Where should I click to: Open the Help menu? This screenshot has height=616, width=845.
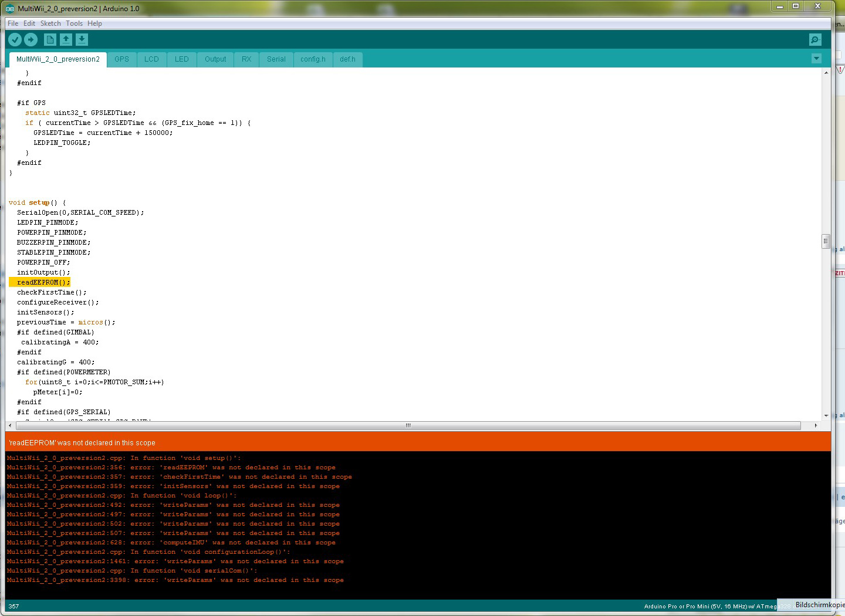tap(94, 23)
